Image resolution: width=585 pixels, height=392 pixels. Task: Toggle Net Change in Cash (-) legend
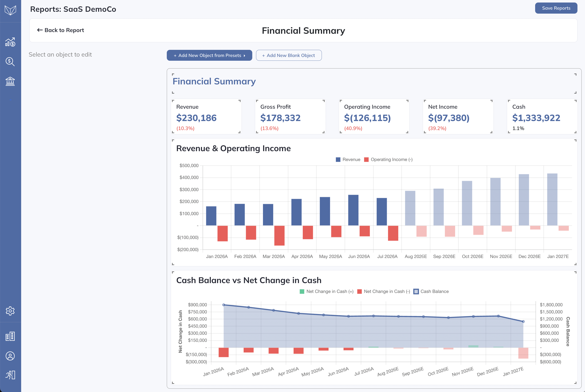384,291
